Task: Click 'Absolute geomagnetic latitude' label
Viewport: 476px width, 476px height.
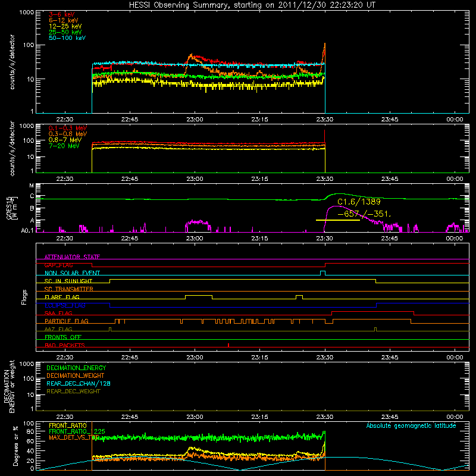Action: [x=411, y=425]
